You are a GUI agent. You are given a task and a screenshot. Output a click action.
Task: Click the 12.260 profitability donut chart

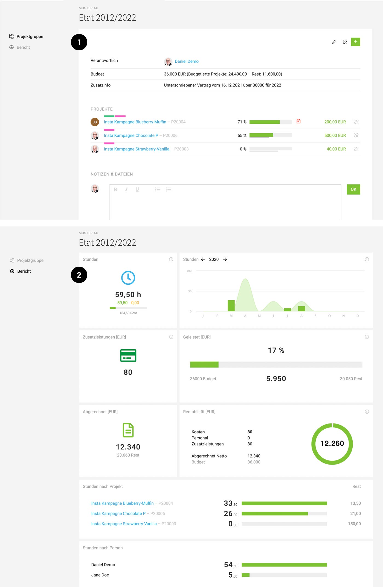pos(332,444)
